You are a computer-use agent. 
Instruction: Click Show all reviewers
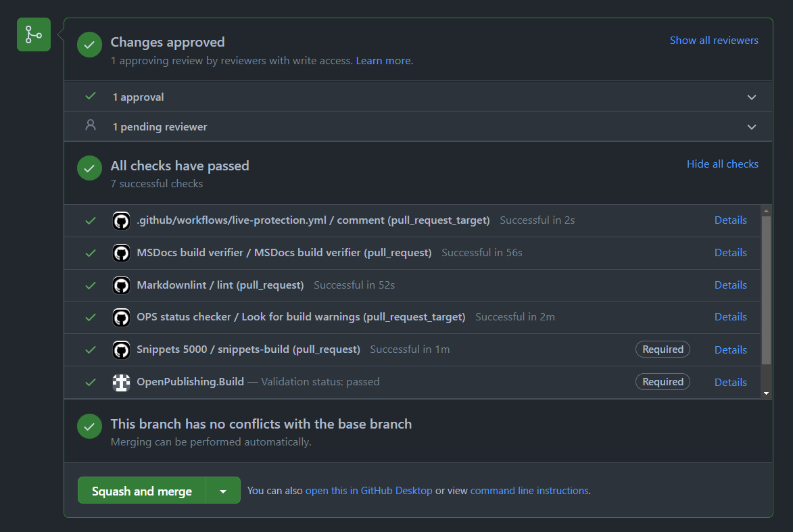(x=714, y=40)
